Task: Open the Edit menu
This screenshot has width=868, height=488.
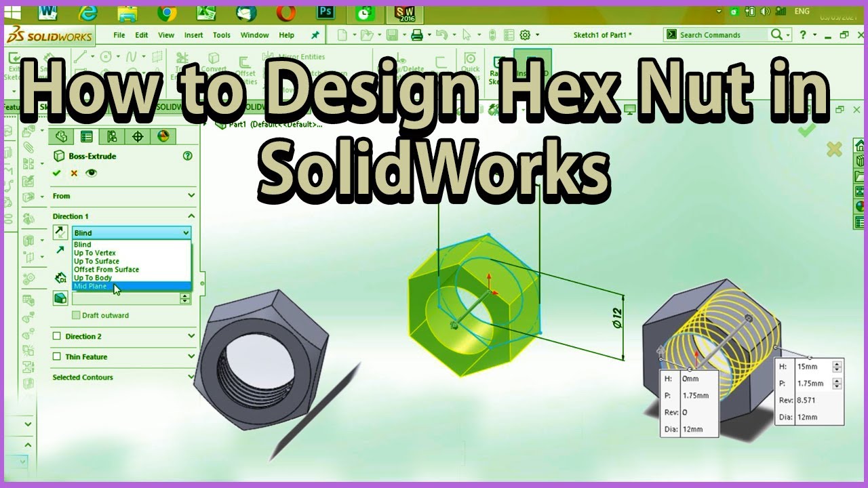Action: coord(141,35)
